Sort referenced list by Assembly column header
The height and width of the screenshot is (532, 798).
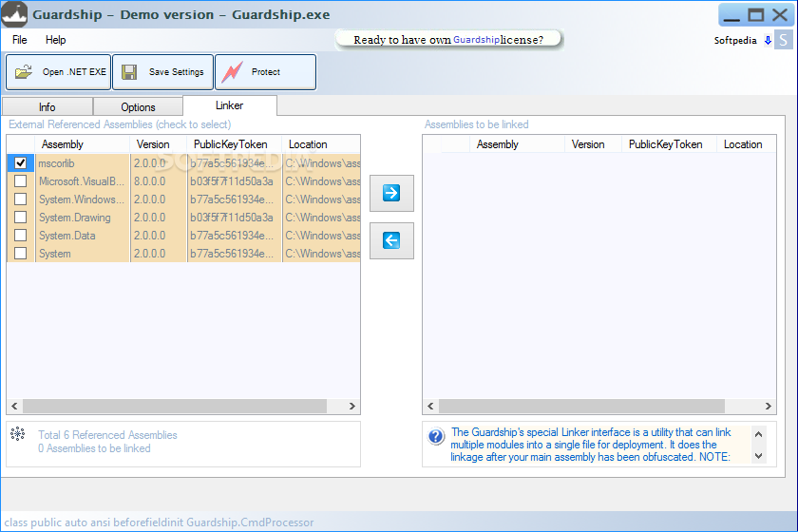(82, 144)
